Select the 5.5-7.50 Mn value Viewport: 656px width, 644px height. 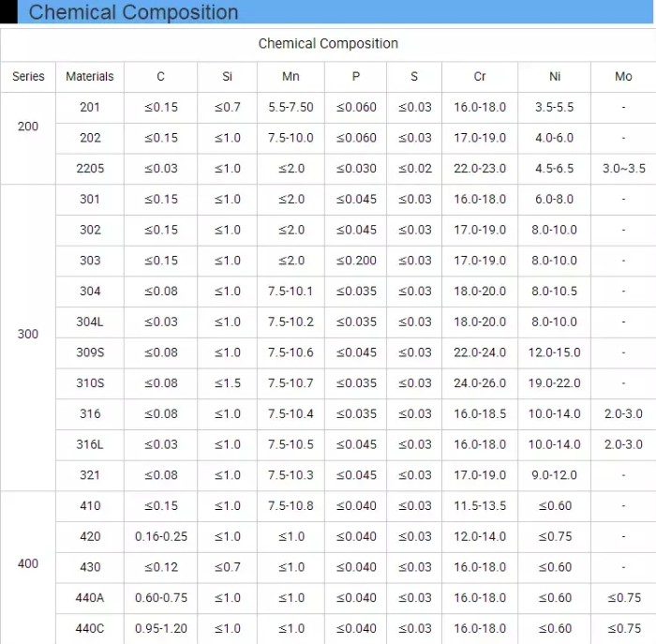point(291,107)
